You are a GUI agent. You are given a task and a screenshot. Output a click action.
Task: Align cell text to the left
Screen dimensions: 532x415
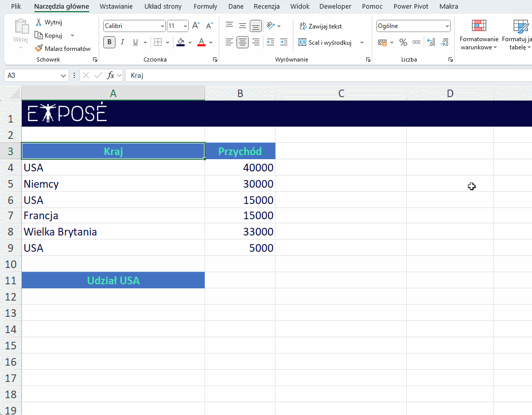coord(229,42)
